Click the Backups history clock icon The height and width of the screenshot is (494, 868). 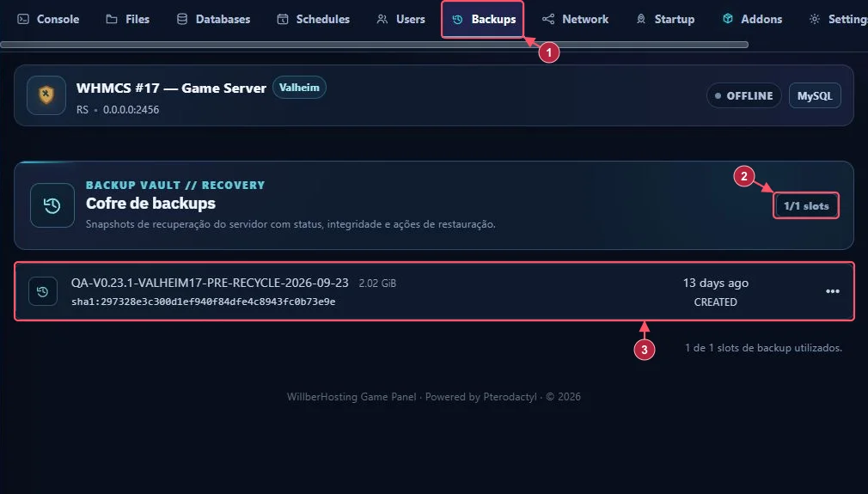click(x=457, y=20)
